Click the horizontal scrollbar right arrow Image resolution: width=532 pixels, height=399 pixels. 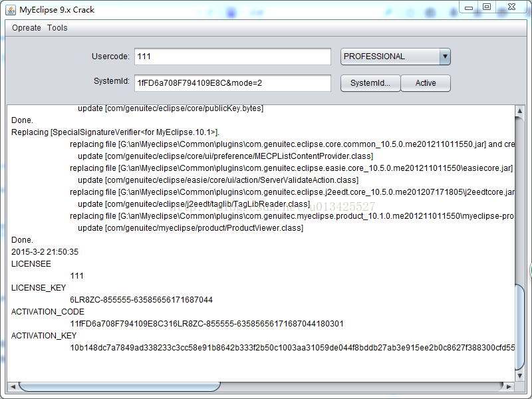click(x=509, y=386)
